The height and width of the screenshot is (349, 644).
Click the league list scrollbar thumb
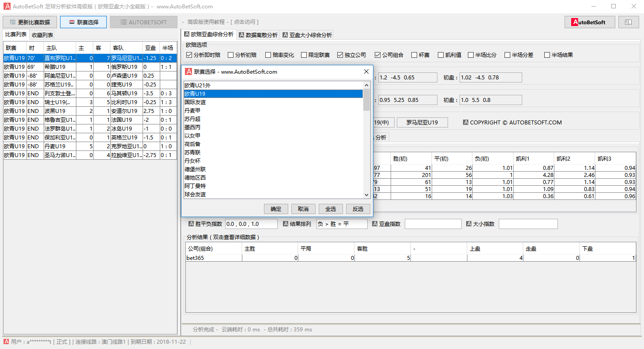[x=366, y=99]
